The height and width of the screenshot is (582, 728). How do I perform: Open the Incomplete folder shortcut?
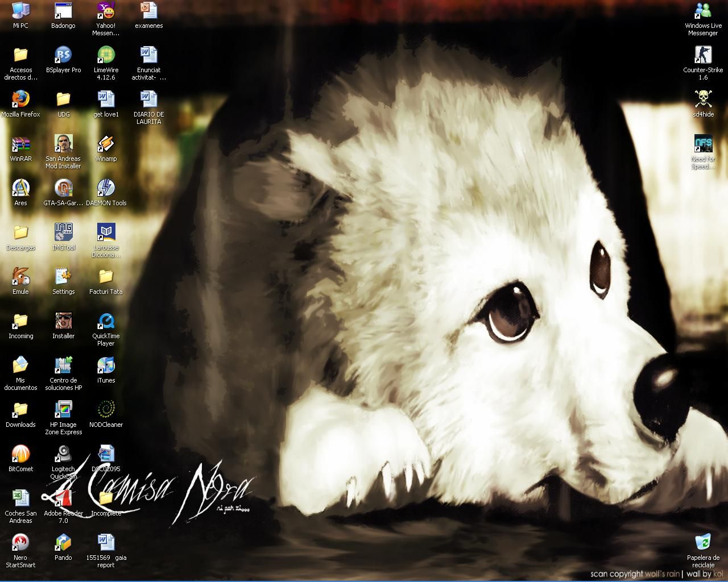[106, 498]
